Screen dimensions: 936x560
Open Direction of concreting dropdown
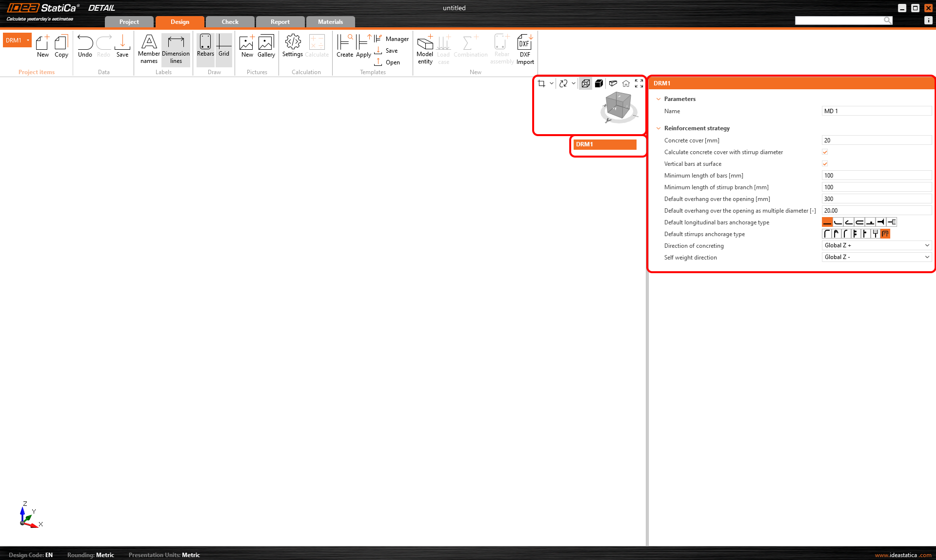(x=876, y=245)
